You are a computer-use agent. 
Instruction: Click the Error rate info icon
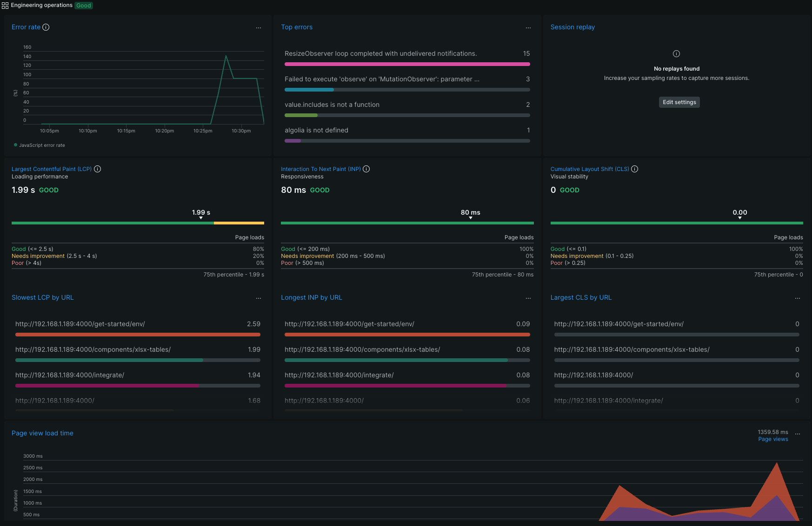[x=46, y=27]
